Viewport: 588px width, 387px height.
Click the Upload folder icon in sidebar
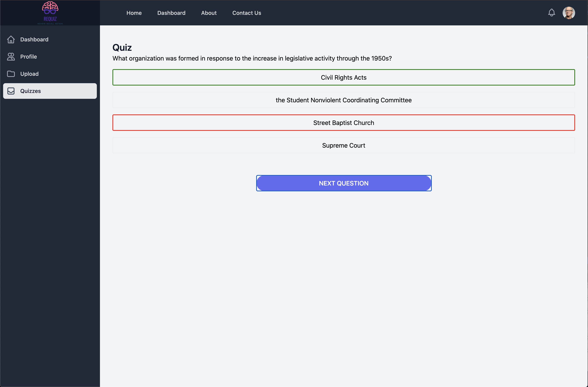[x=11, y=74]
